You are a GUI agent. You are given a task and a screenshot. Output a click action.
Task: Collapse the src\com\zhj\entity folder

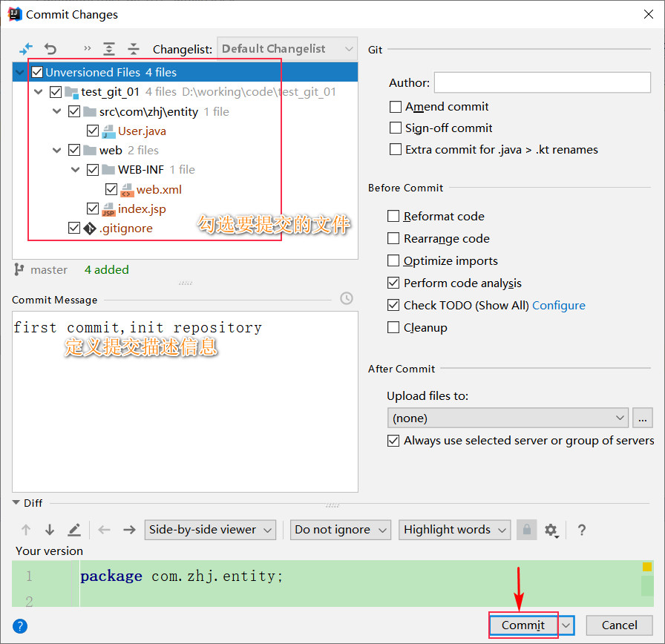pos(57,111)
